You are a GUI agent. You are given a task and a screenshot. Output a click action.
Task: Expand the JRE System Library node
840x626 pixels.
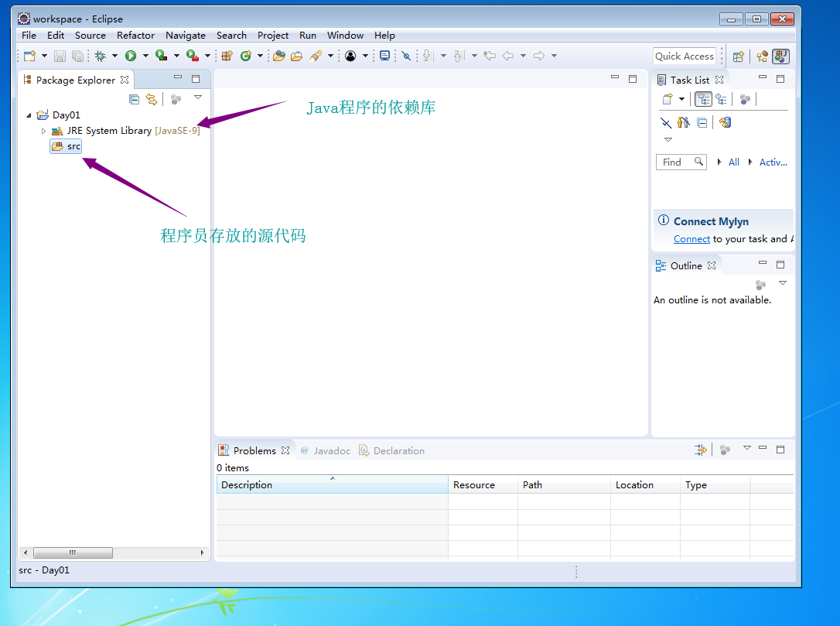[43, 131]
